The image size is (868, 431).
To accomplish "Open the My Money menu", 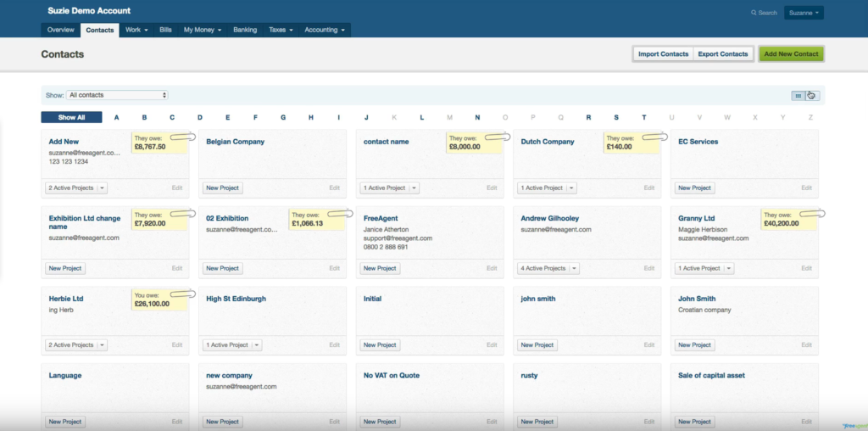I will [202, 30].
